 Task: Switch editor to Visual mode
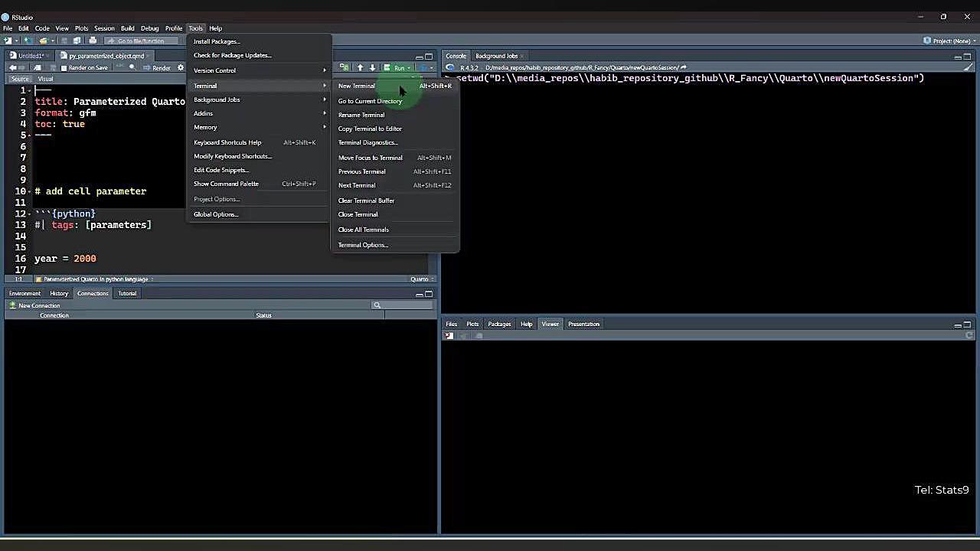click(x=45, y=79)
